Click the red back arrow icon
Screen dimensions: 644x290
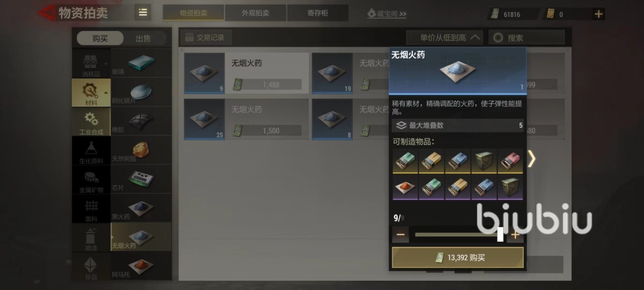47,13
